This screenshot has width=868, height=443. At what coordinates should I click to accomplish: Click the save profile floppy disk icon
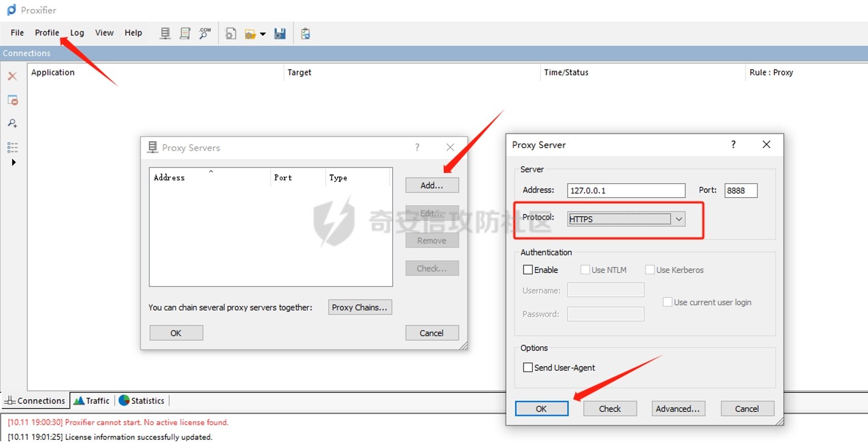tap(280, 34)
